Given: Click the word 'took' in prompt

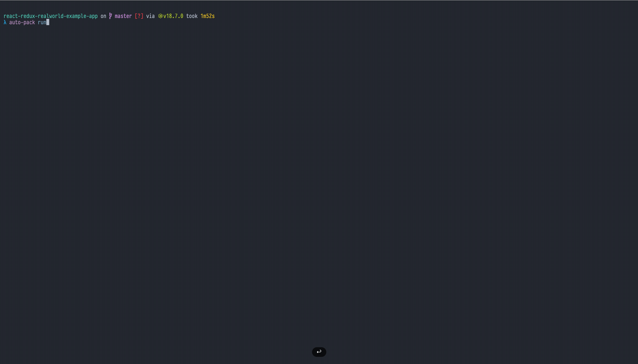Looking at the screenshot, I should (192, 16).
